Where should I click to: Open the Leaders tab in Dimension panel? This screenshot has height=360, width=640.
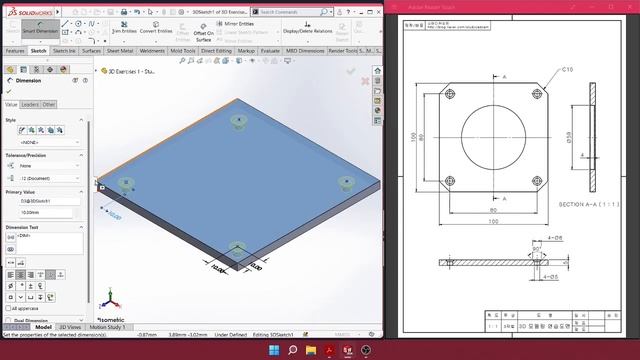(x=30, y=104)
